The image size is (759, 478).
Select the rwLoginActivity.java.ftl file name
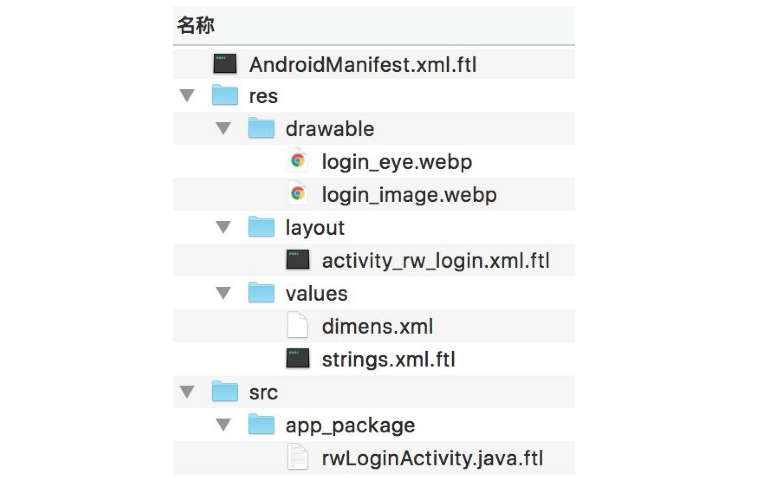[x=432, y=458]
